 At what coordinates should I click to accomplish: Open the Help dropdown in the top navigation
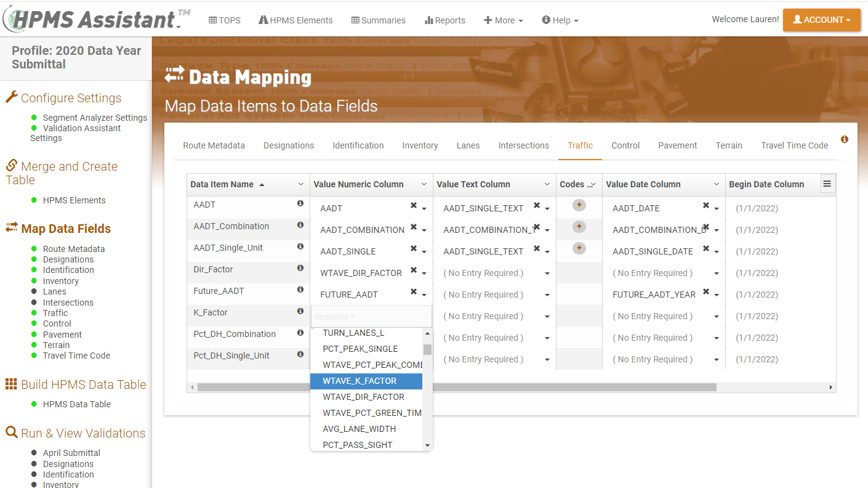560,20
